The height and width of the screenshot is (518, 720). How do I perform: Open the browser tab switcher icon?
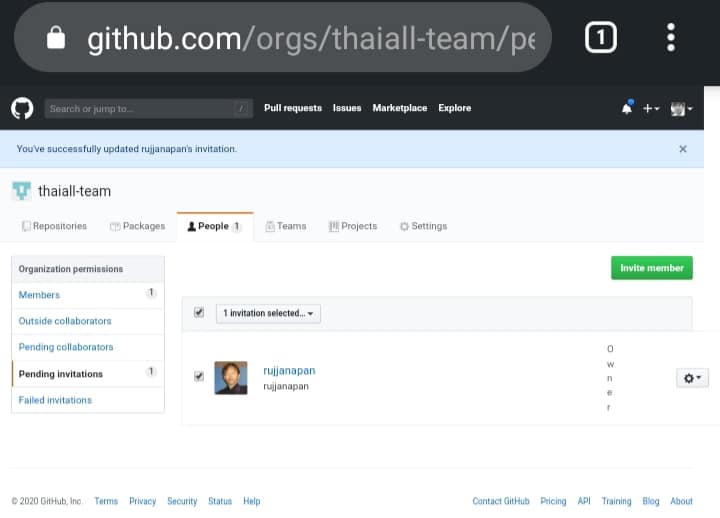(x=600, y=38)
